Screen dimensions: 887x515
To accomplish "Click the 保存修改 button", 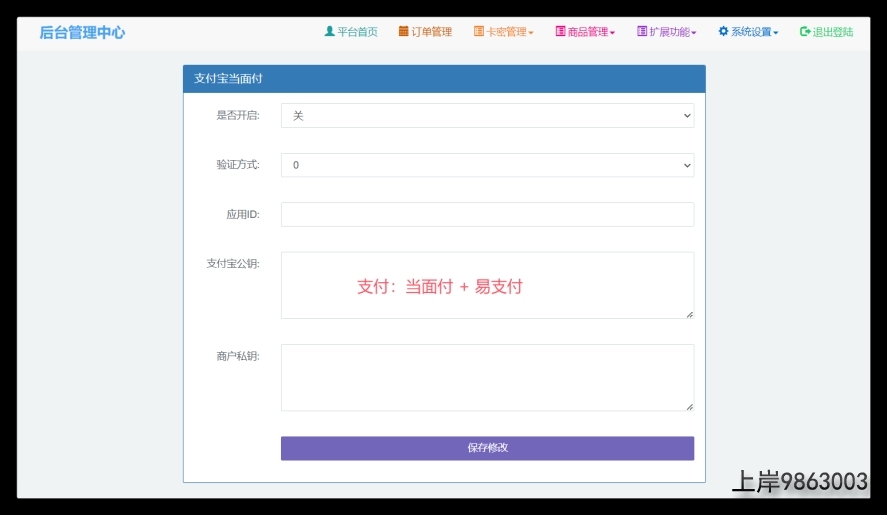I will (488, 448).
